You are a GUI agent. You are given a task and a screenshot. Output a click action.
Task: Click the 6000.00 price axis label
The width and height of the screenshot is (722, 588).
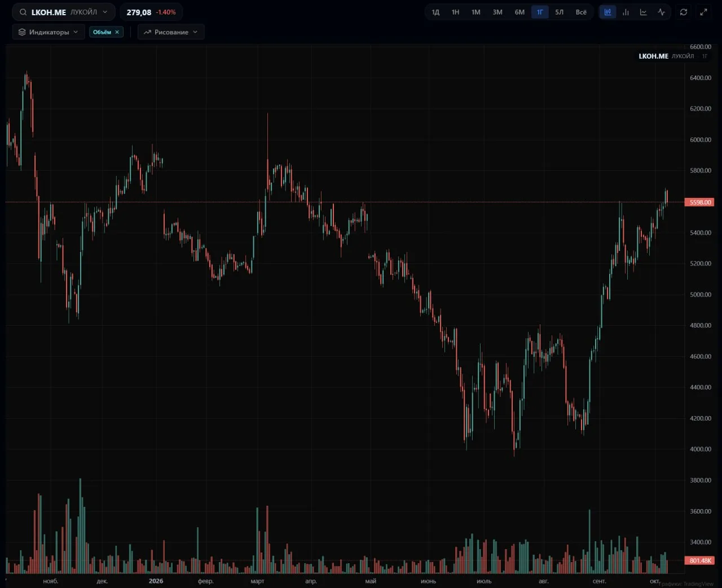point(700,139)
